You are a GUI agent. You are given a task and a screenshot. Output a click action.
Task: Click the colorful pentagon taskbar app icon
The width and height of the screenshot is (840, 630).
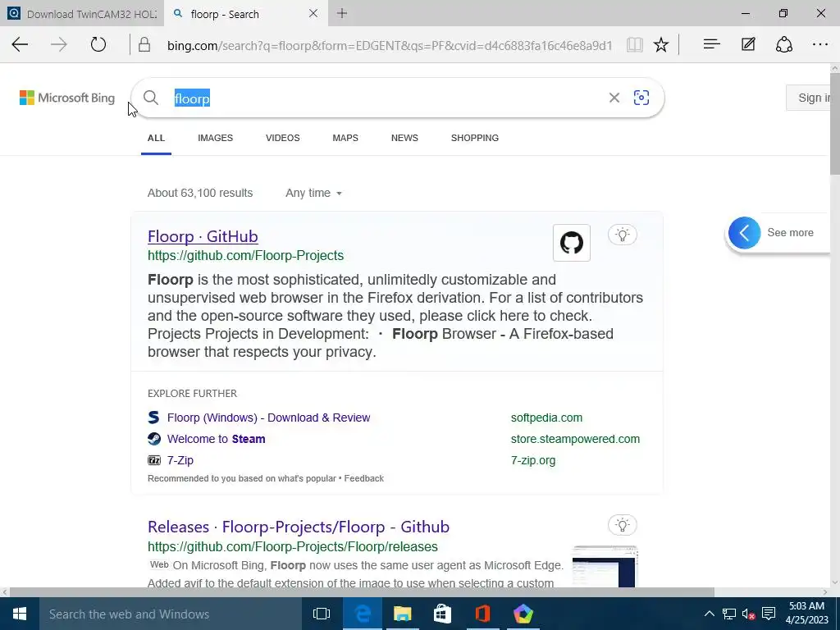tap(523, 614)
